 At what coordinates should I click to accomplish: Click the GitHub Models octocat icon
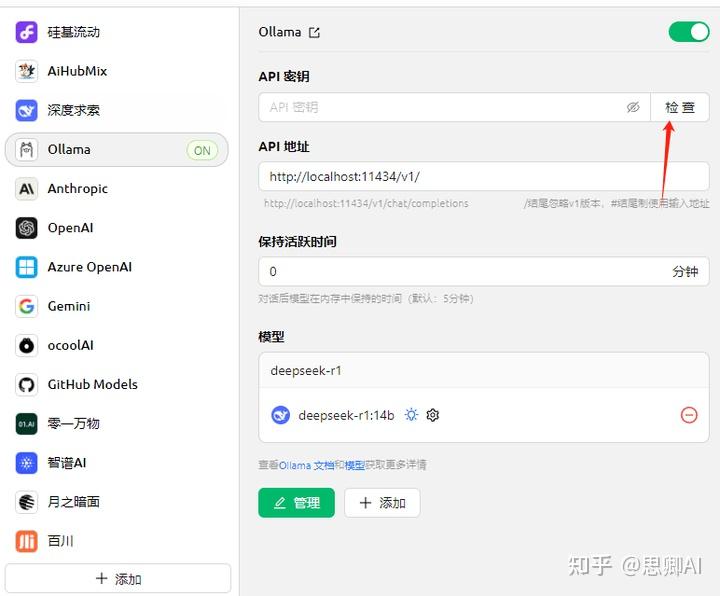click(26, 384)
